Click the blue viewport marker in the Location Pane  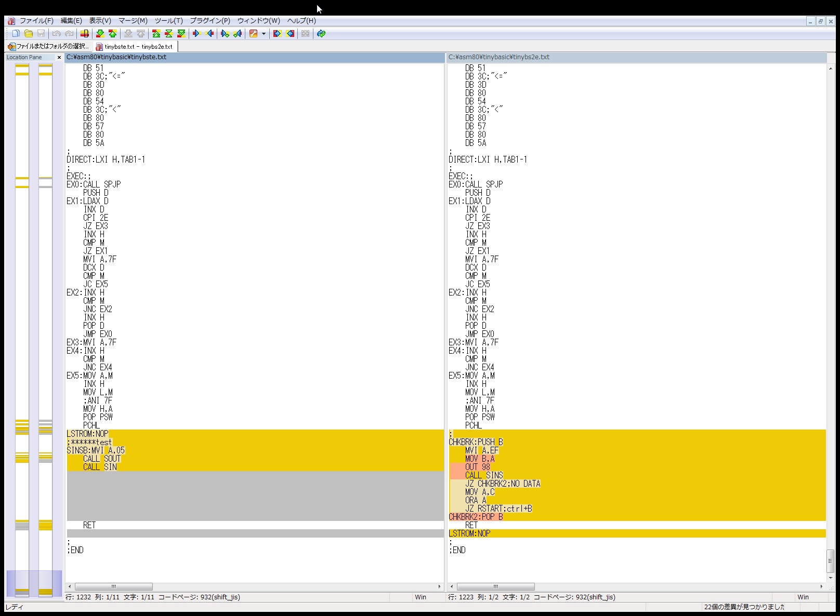click(34, 583)
